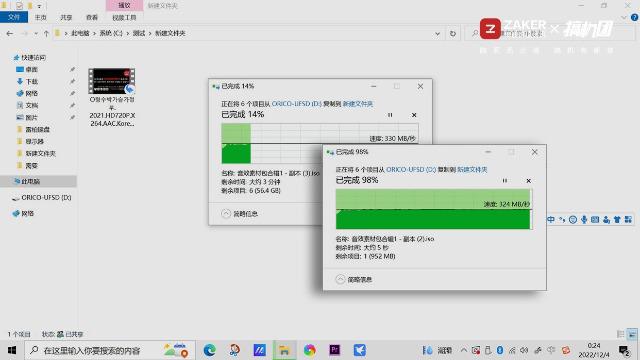Click the green progress graph at 98%

point(433,209)
